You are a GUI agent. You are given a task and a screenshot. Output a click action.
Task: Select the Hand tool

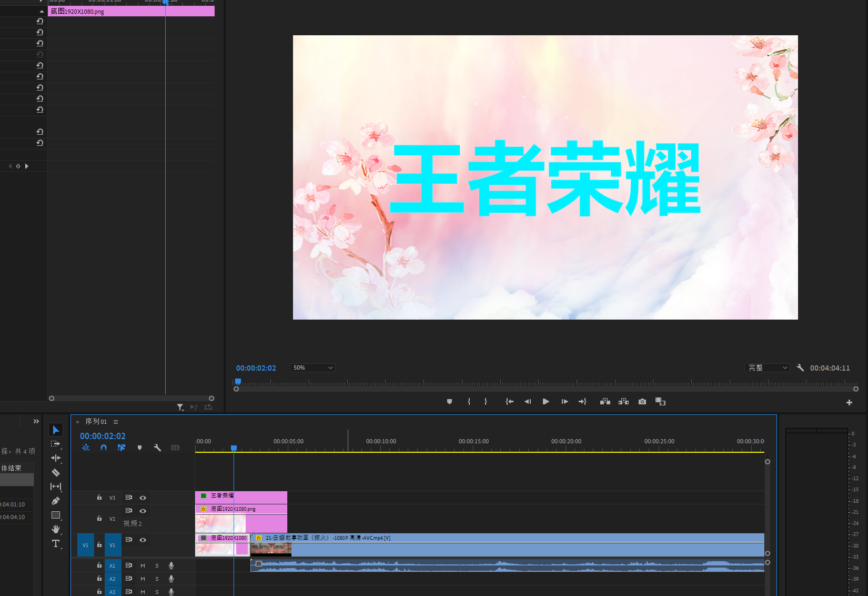(56, 529)
